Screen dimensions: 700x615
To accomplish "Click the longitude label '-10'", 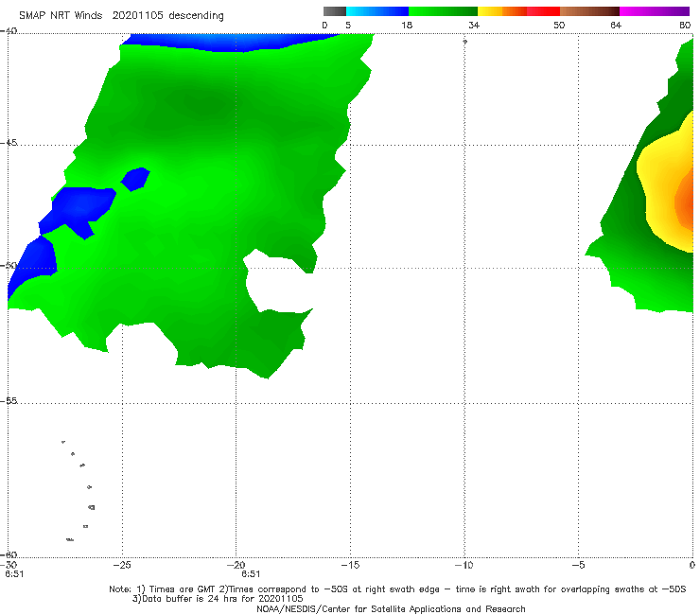I will 464,565.
